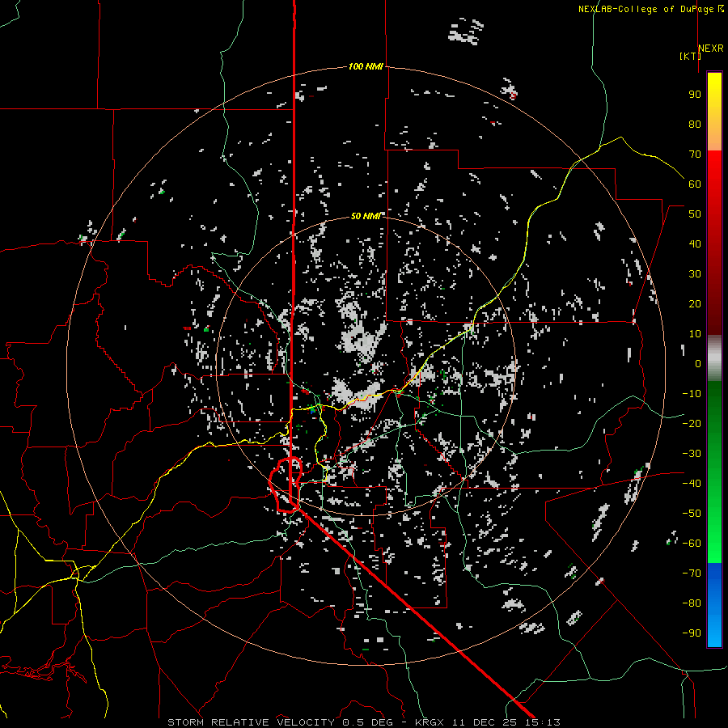Click the positive 60 knot scale label
Image resolution: width=728 pixels, height=728 pixels.
pos(695,184)
